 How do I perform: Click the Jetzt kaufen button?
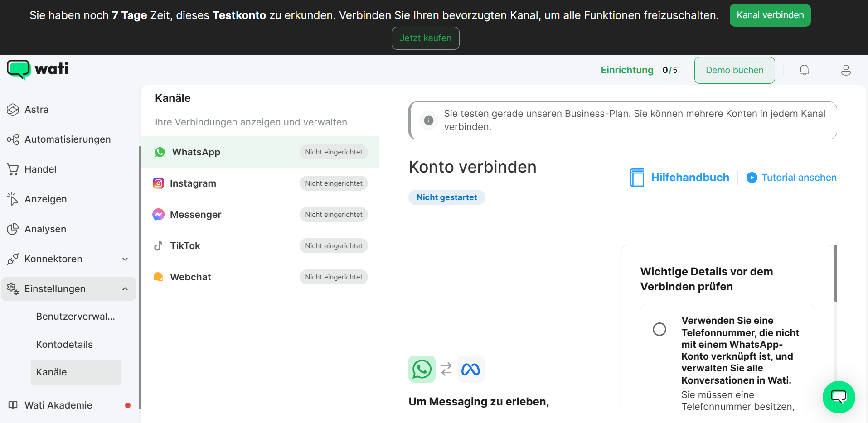click(x=425, y=38)
